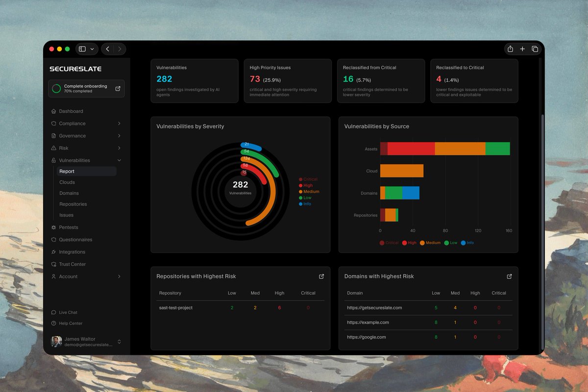Open a new tab plus icon
This screenshot has height=392, width=588.
pos(522,49)
